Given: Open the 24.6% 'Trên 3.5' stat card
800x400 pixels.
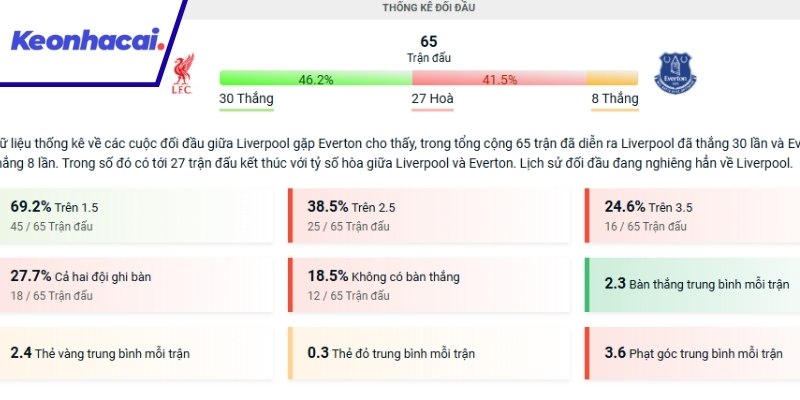Looking at the screenshot, I should coord(692,216).
